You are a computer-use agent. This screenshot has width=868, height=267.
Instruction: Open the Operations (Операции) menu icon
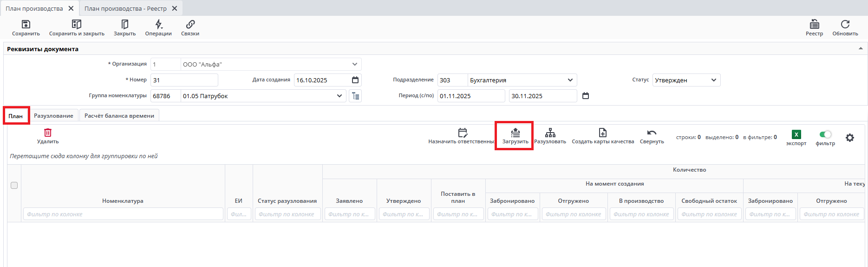[x=158, y=25]
